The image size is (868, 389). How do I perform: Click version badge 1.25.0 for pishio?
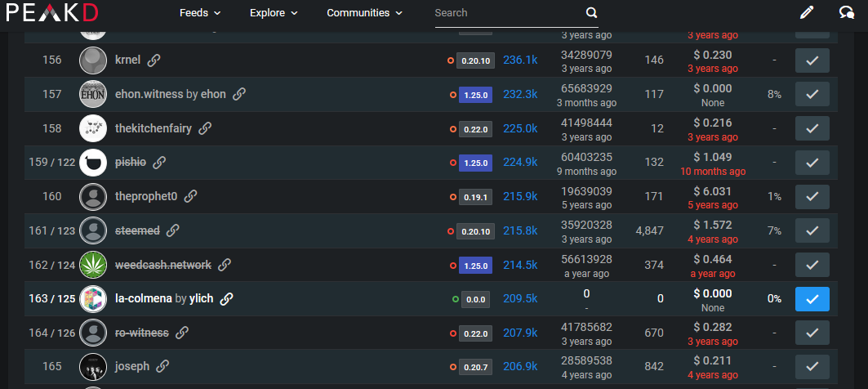click(475, 163)
